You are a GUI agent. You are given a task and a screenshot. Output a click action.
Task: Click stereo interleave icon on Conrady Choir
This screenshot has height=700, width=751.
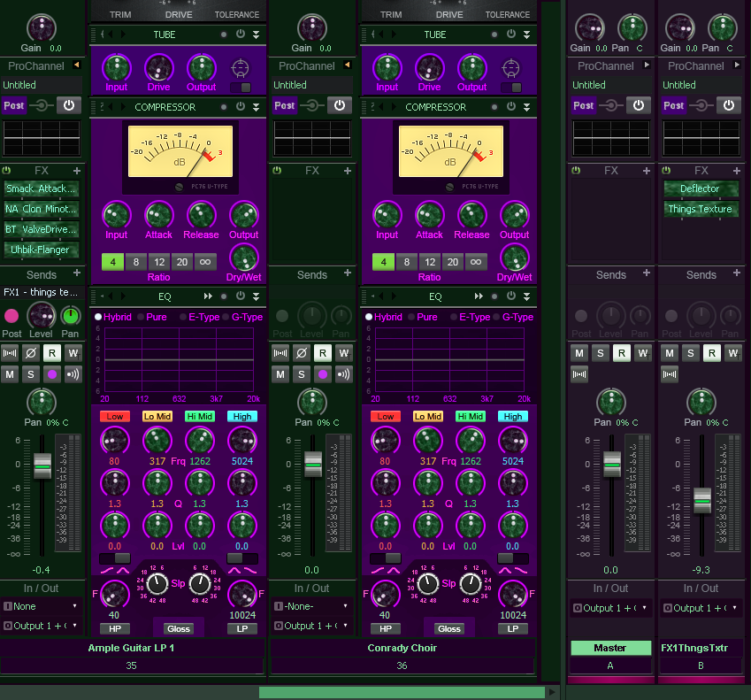coord(280,354)
